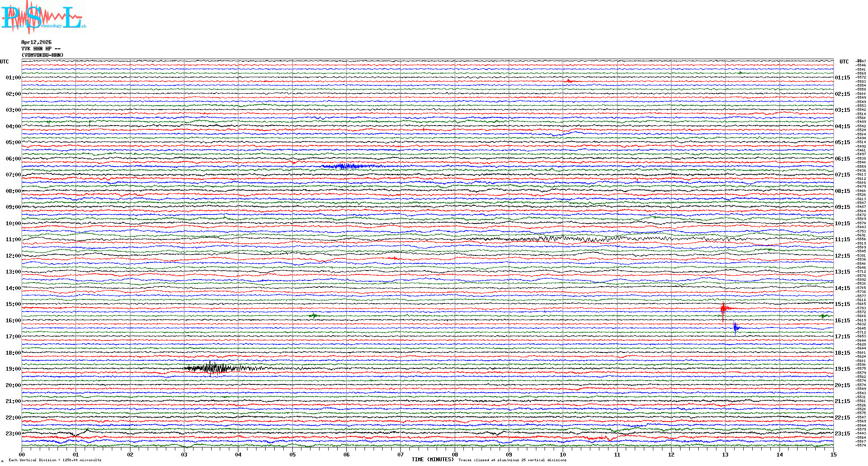Click the small green event near 15:45
Viewport: 868px width, 466px height.
click(x=314, y=316)
